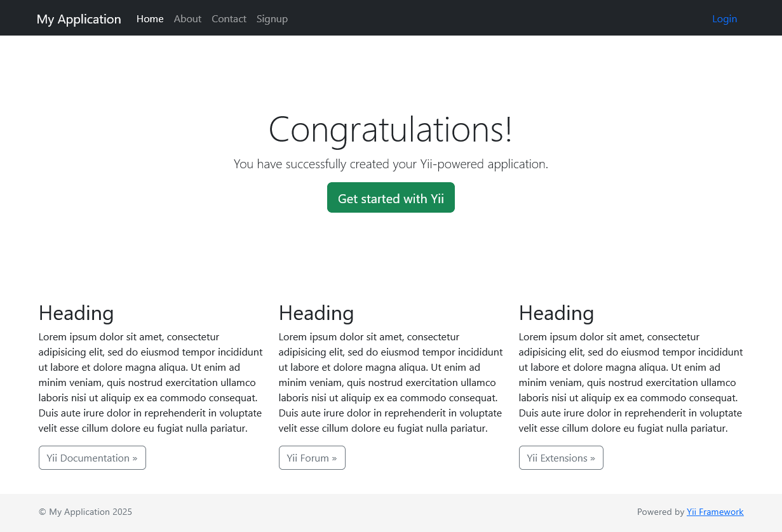The height and width of the screenshot is (532, 782).
Task: Select Signup in the navbar
Action: click(272, 19)
